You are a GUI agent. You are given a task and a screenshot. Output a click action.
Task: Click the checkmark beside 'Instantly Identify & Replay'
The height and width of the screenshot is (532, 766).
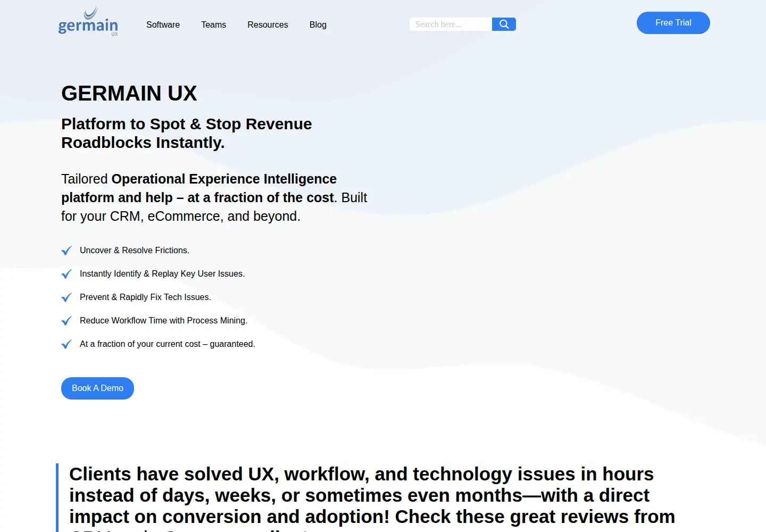click(66, 274)
